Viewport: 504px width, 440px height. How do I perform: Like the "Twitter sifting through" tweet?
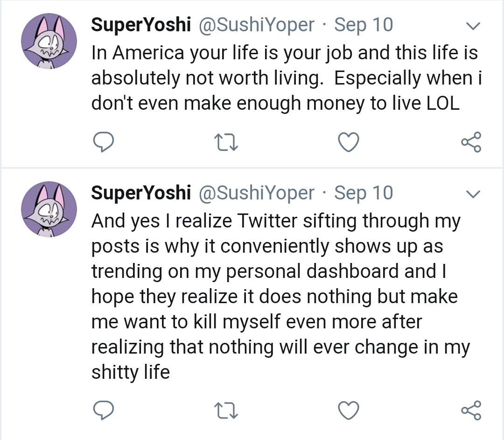[348, 410]
